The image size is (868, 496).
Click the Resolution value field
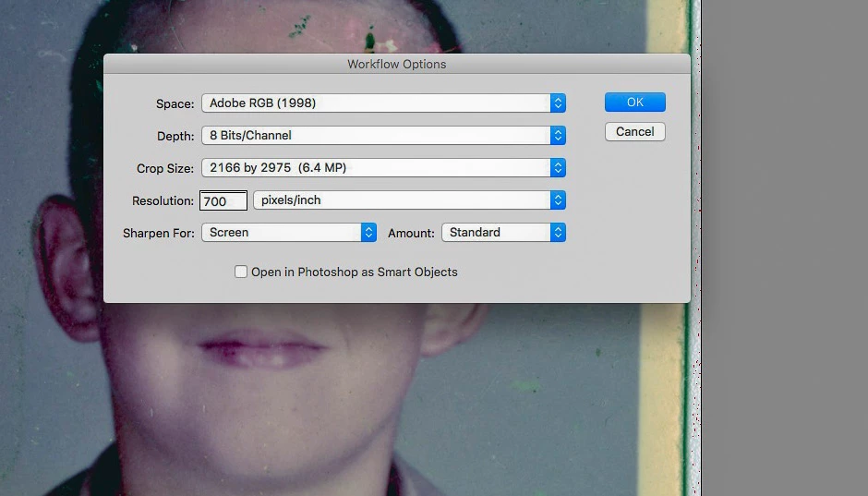pyautogui.click(x=223, y=201)
